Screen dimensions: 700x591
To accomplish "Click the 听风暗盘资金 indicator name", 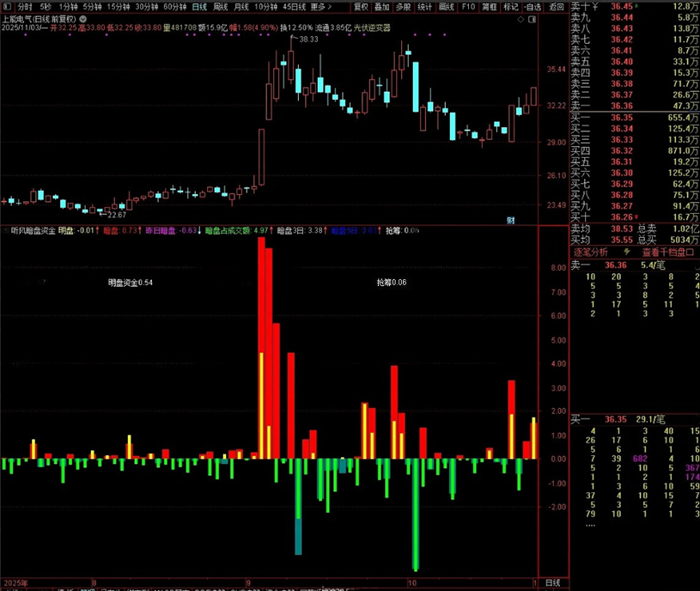I will [x=33, y=230].
